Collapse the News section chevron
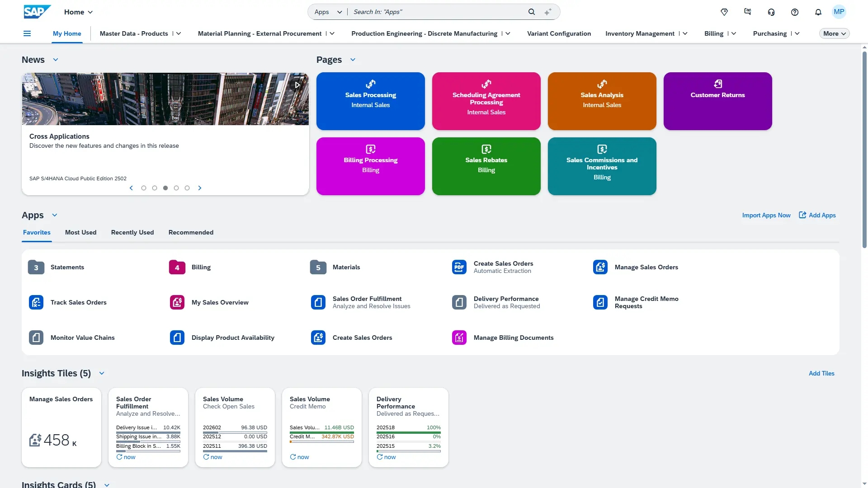The image size is (868, 488). point(56,60)
